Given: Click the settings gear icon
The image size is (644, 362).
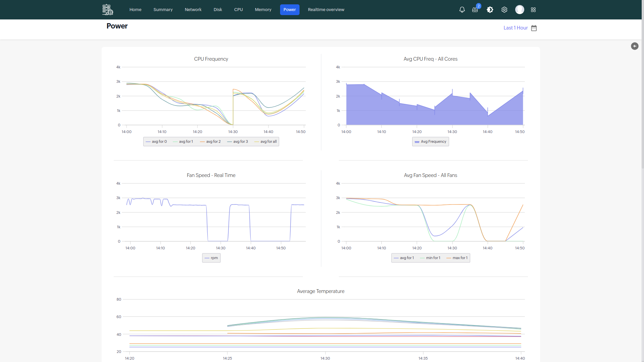Looking at the screenshot, I should click(504, 10).
